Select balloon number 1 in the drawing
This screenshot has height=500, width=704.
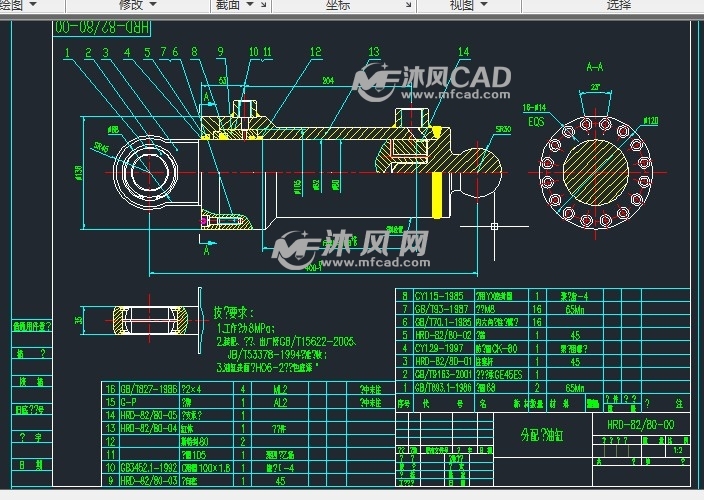[x=67, y=53]
